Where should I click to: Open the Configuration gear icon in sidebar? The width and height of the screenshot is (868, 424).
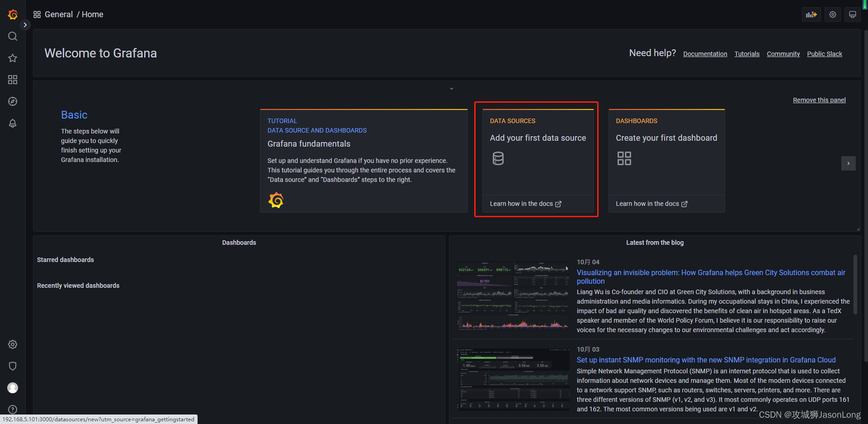pos(13,344)
